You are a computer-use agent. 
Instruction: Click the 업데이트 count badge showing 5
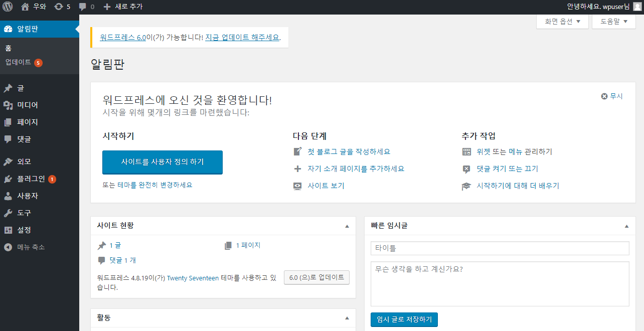click(x=38, y=63)
